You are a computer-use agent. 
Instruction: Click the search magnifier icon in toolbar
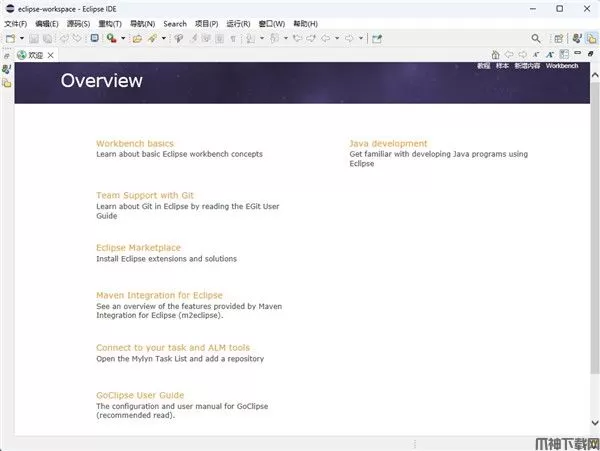click(x=536, y=38)
